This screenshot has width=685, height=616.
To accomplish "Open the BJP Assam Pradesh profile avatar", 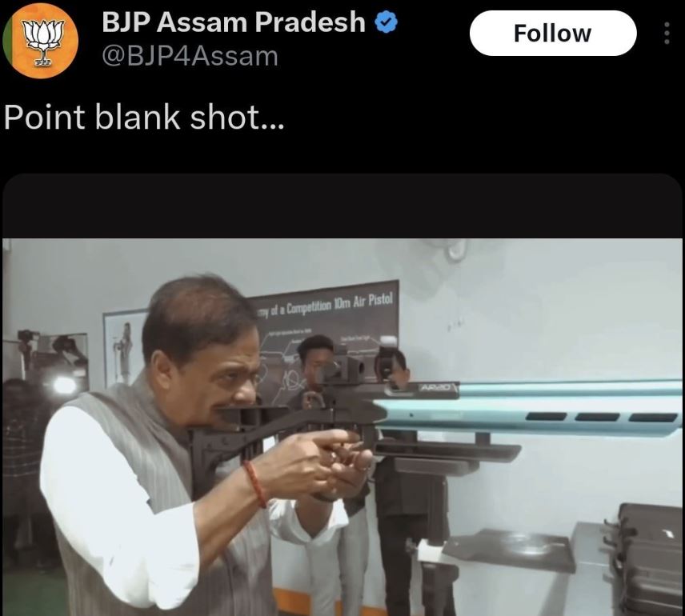I will tap(40, 40).
